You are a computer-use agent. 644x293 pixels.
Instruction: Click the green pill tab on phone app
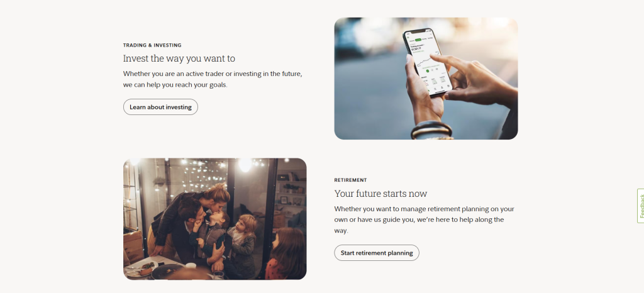click(x=418, y=40)
